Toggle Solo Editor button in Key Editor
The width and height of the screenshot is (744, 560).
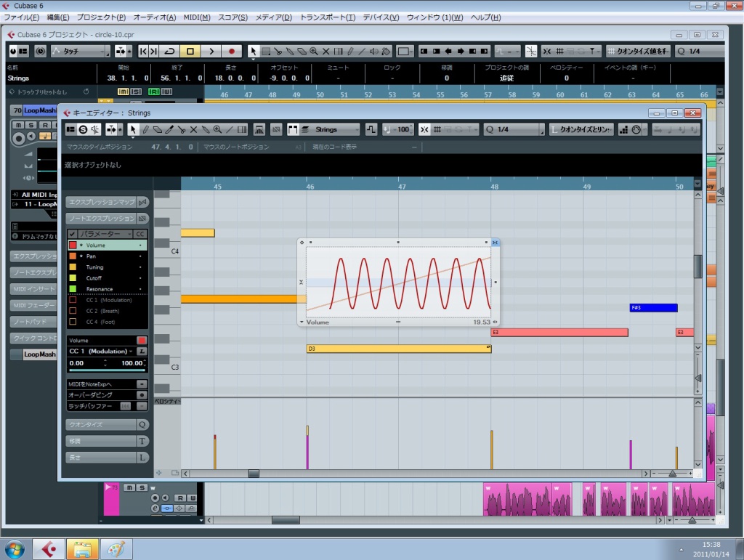(83, 129)
